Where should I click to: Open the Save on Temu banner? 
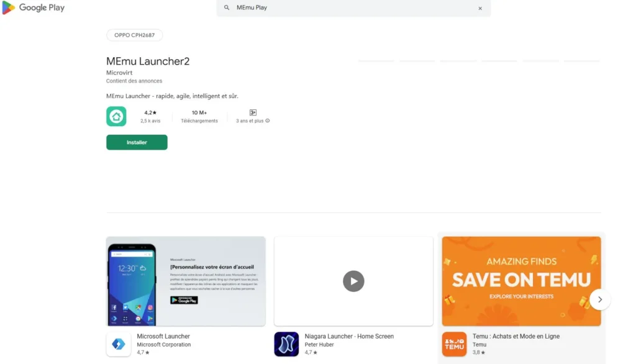(x=521, y=281)
